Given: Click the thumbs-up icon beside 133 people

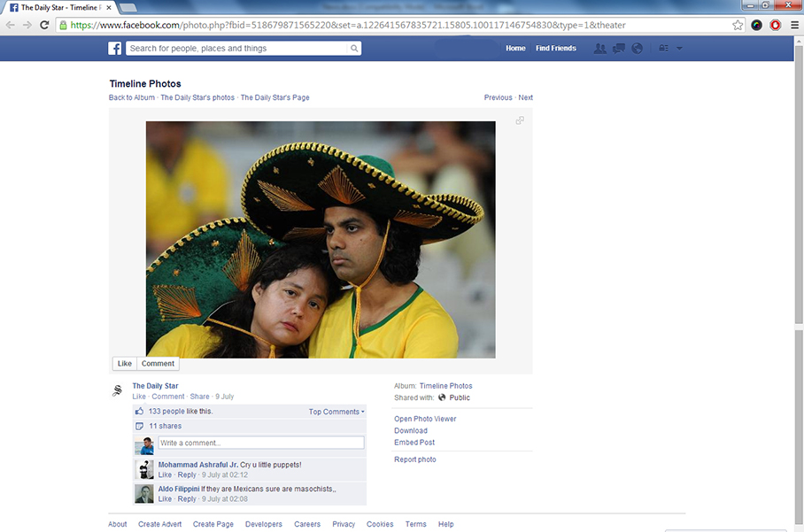Looking at the screenshot, I should click(x=140, y=411).
